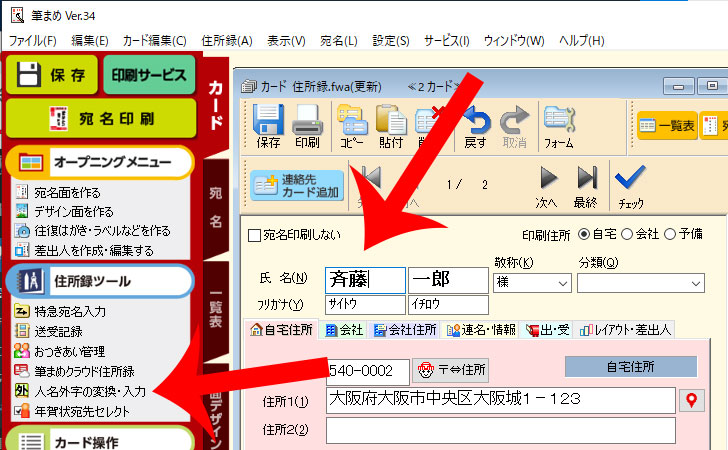The image size is (728, 450).
Task: Click the empty 住所2 address field
Action: pyautogui.click(x=500, y=430)
